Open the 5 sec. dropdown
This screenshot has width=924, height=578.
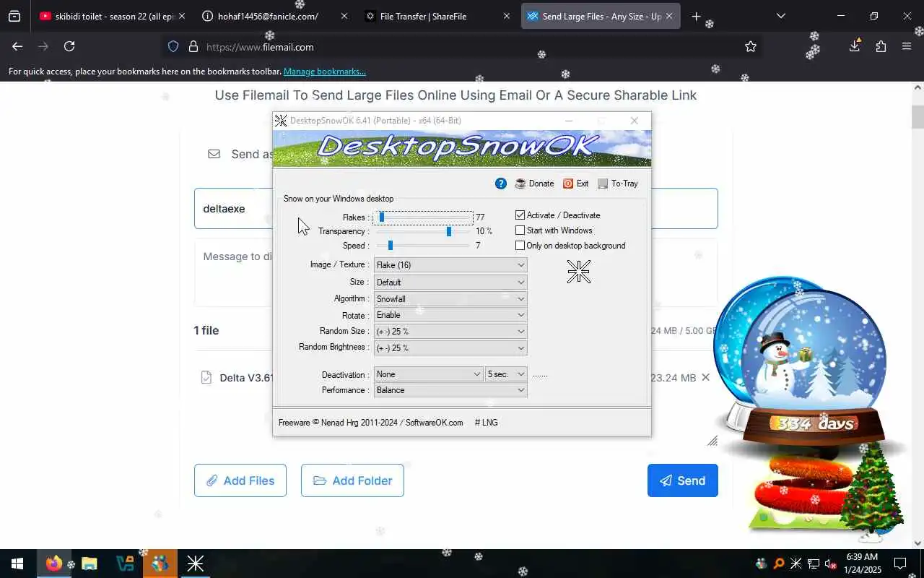pos(506,374)
